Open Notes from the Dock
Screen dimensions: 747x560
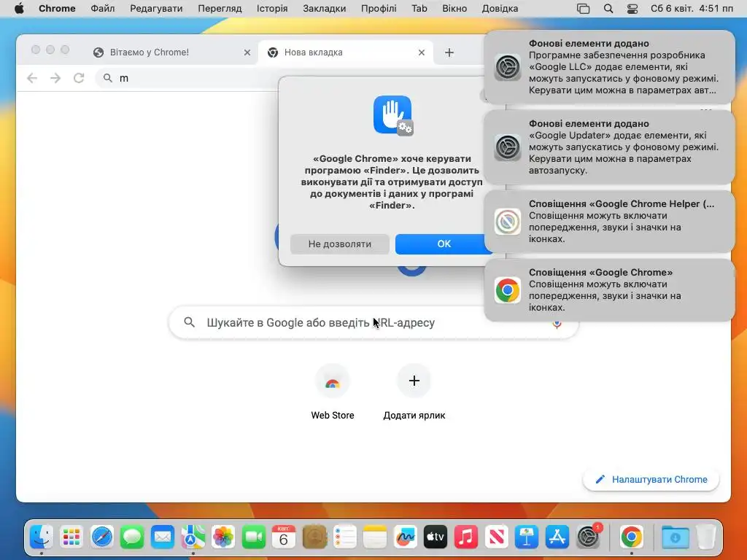[375, 537]
